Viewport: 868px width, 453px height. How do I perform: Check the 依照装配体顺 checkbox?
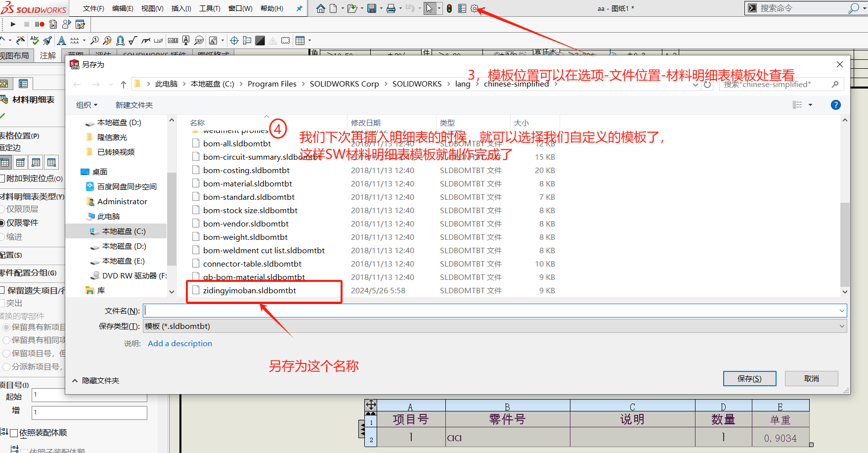pos(14,433)
